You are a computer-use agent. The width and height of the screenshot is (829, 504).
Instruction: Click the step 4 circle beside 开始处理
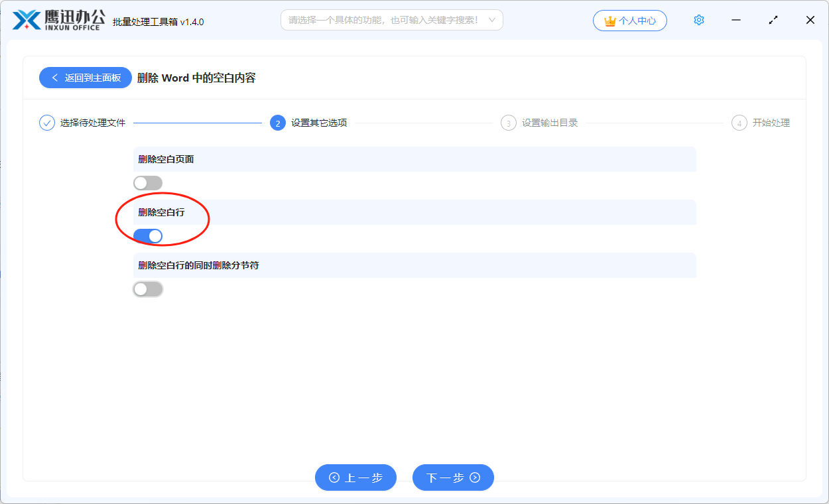739,123
